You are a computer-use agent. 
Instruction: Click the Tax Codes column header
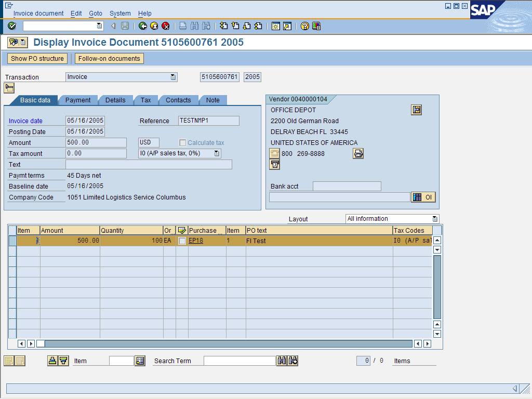point(413,230)
